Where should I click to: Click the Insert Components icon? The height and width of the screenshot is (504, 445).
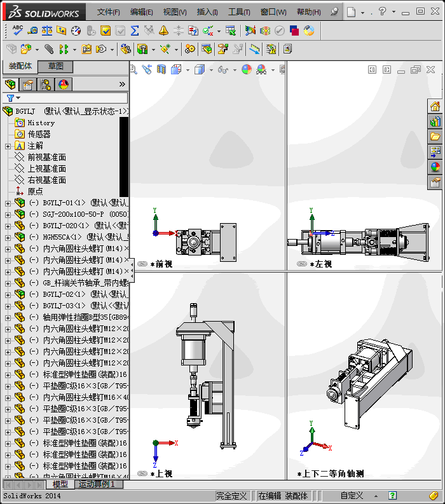click(26, 49)
